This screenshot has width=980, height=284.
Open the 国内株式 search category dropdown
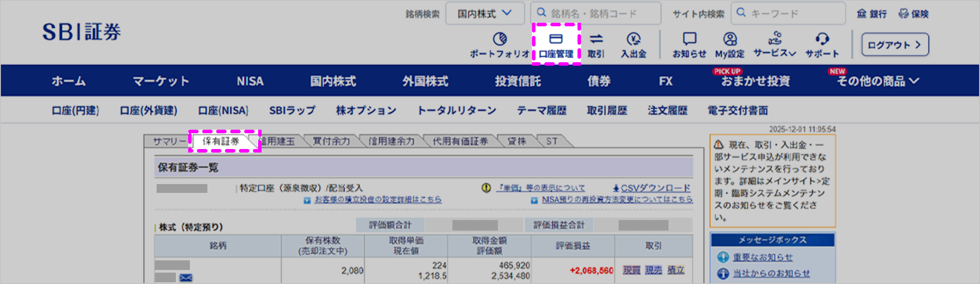point(485,14)
